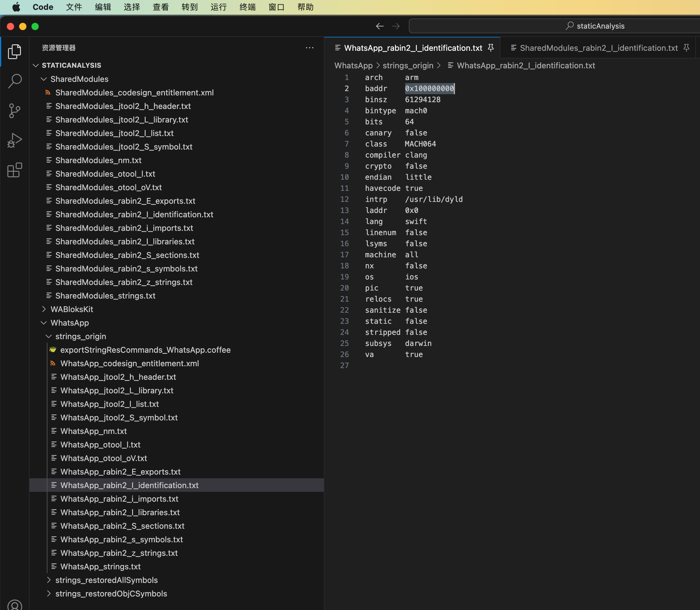Screen dimensions: 700x610
Task: Click the navigate back arrow
Action: click(380, 26)
